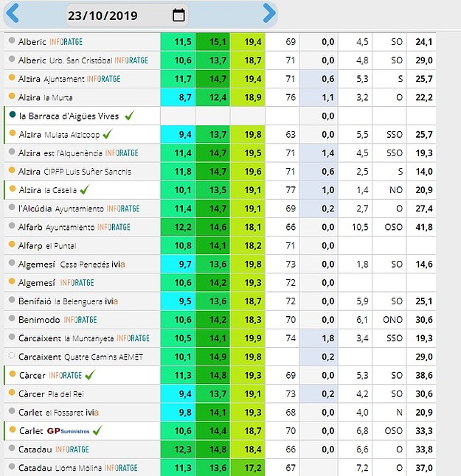The height and width of the screenshot is (476, 461).
Task: Click the ivia logo in Algemesí Casa Penedés row
Action: tap(118, 265)
